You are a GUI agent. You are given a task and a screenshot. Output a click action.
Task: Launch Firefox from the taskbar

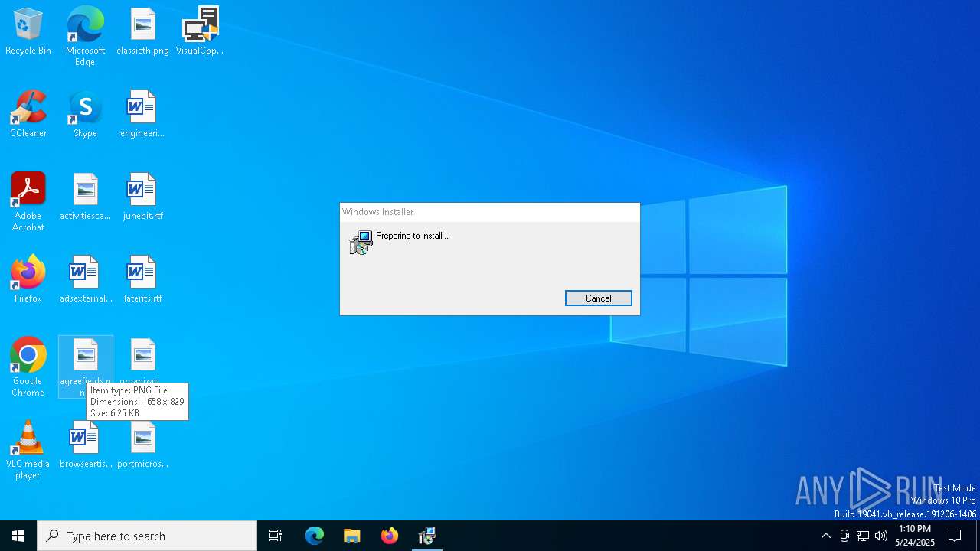point(390,536)
